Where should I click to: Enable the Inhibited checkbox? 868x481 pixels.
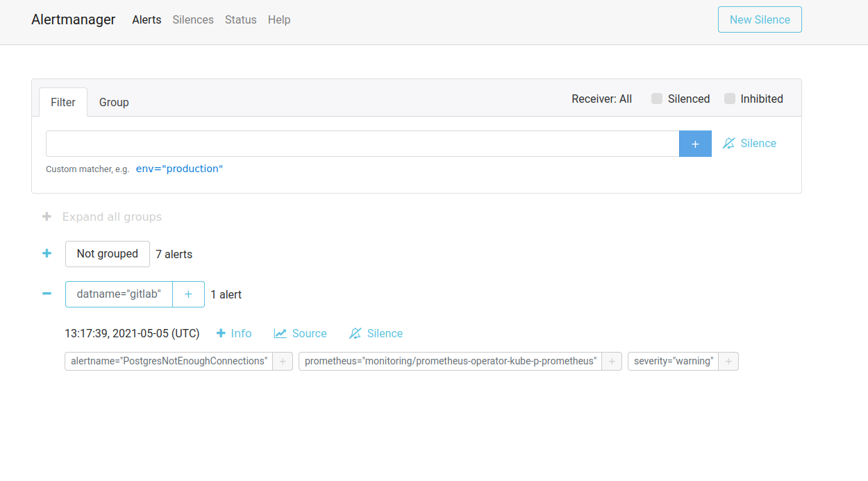[730, 99]
